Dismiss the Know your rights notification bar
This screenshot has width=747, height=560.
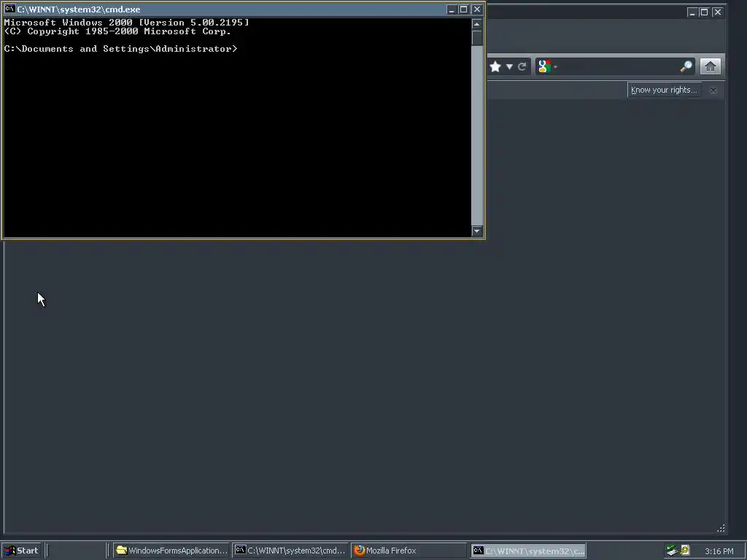coord(713,90)
